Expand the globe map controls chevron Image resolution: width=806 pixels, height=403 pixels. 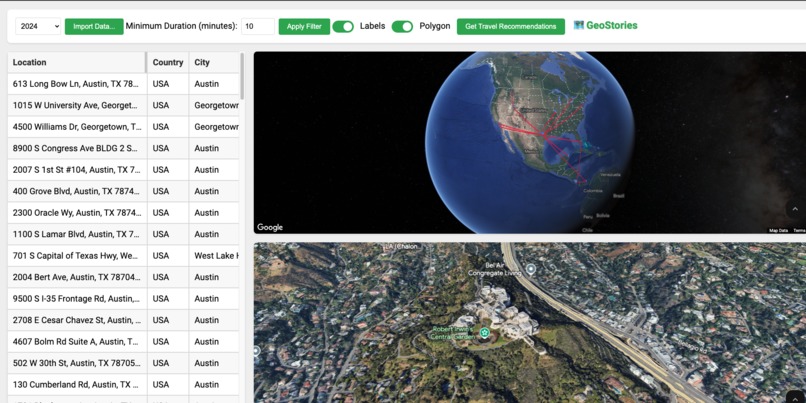point(795,209)
